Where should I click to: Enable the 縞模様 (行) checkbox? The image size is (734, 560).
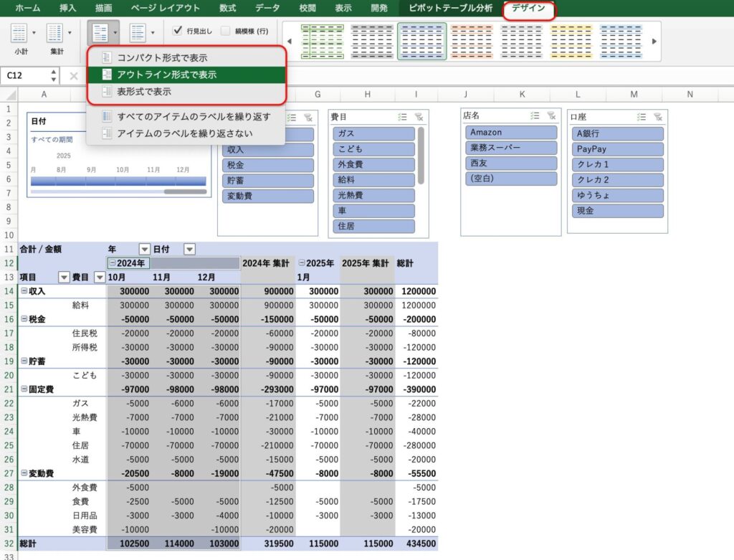point(226,31)
